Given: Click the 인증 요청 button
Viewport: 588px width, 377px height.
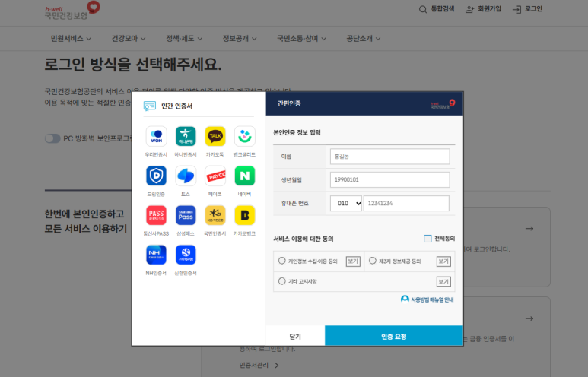Looking at the screenshot, I should point(394,336).
